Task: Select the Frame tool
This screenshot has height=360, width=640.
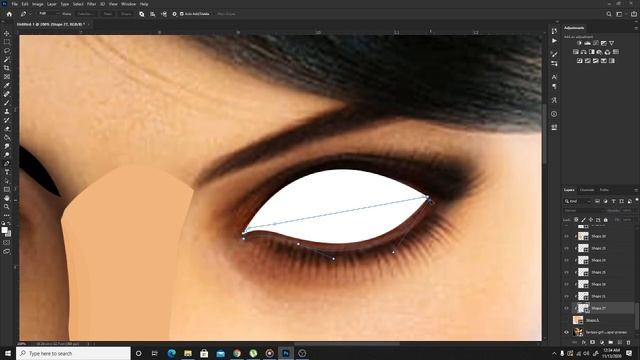Action: (7, 77)
